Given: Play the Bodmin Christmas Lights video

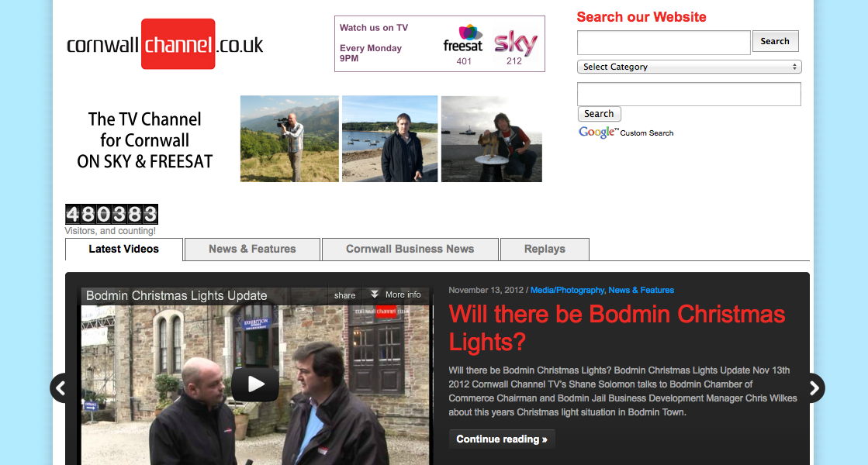Looking at the screenshot, I should pos(255,384).
